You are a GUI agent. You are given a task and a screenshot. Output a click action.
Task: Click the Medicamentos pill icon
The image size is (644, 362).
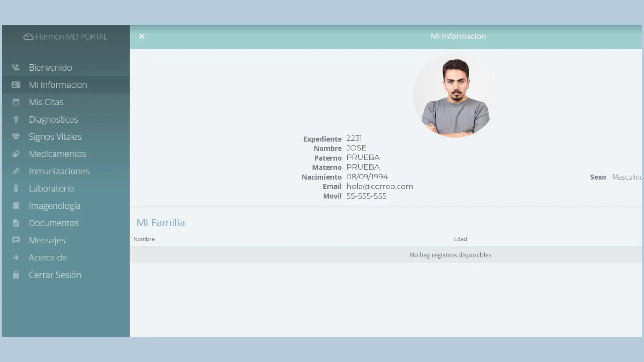tap(16, 154)
